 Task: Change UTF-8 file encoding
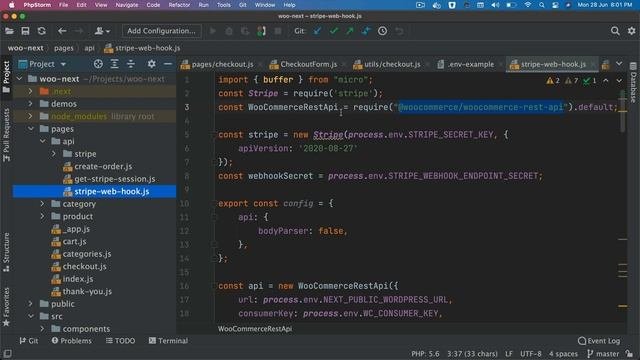coord(531,354)
